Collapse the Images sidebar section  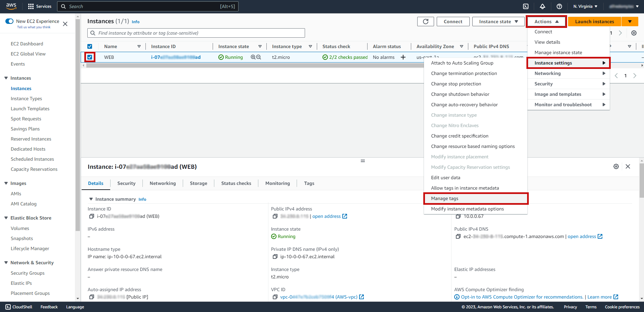tap(6, 183)
